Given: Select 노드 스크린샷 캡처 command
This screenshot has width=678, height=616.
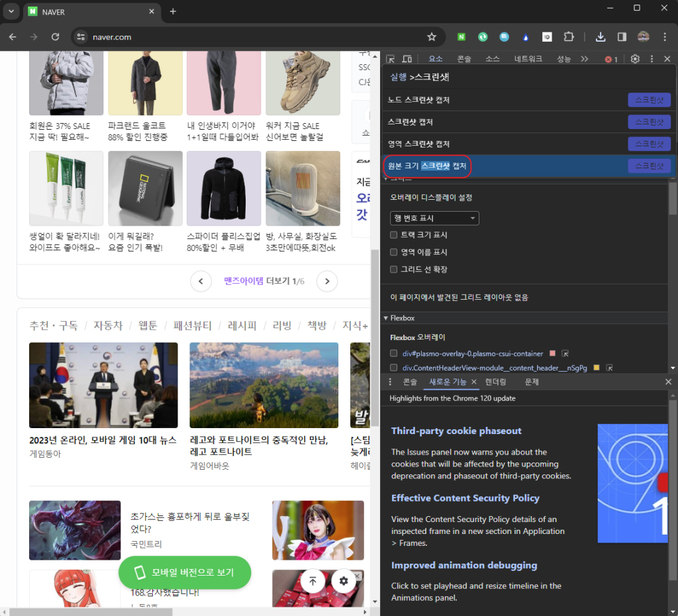Looking at the screenshot, I should click(x=529, y=100).
